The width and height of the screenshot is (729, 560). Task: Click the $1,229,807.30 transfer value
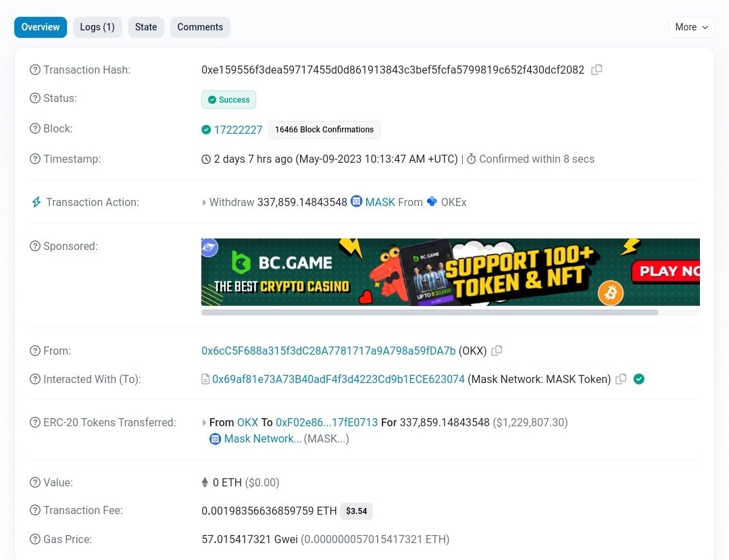click(x=530, y=422)
